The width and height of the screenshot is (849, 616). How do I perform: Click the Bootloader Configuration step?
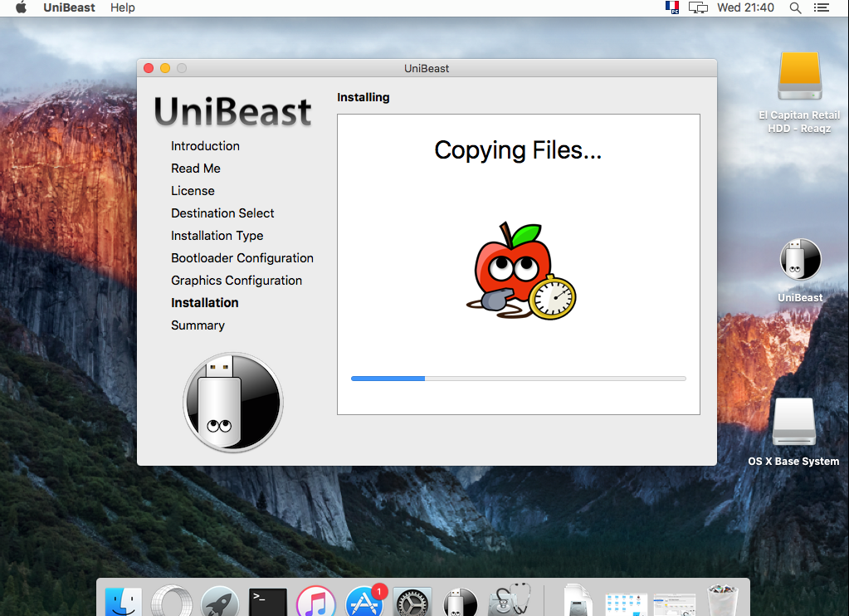(242, 258)
